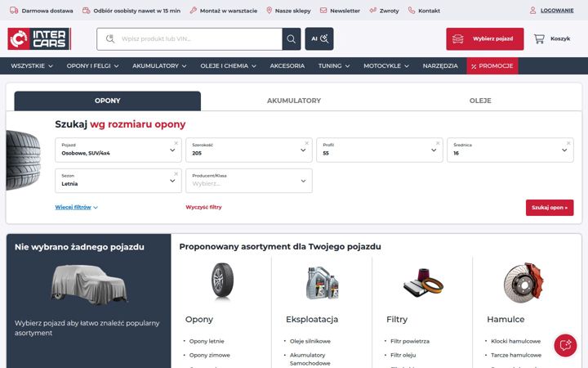Screen dimensions: 588x368
Task: Click the Inter Cars logo
Action: coord(39,38)
